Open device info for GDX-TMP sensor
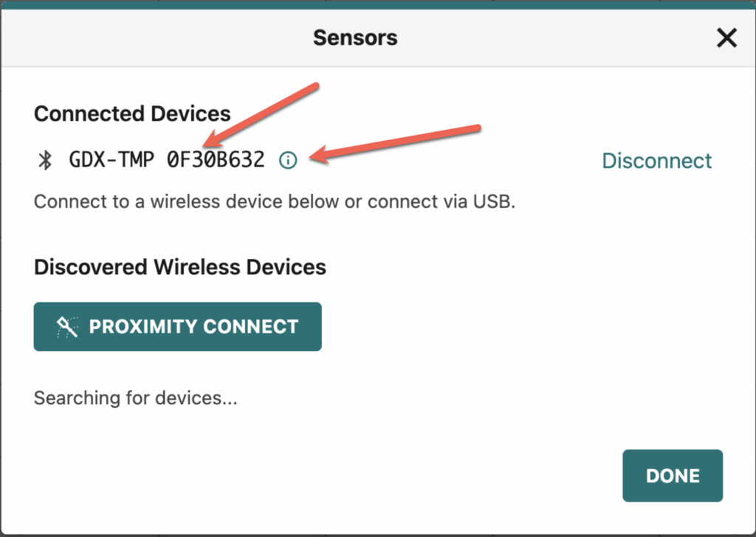The width and height of the screenshot is (756, 537). click(x=288, y=160)
